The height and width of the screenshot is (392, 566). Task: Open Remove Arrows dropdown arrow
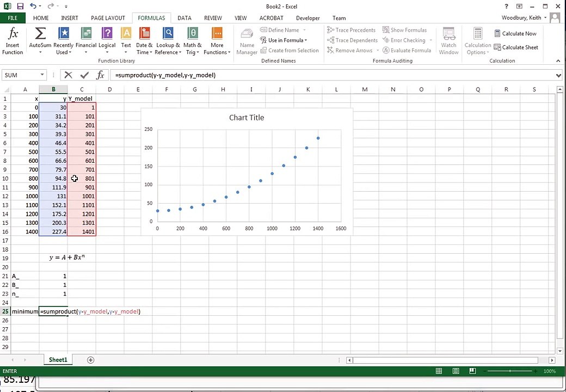click(378, 50)
